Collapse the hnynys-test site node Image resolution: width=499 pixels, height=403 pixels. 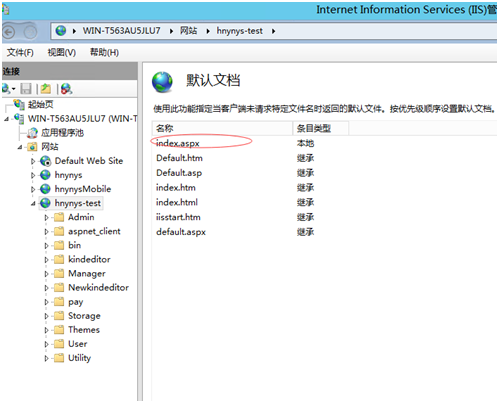click(x=33, y=203)
